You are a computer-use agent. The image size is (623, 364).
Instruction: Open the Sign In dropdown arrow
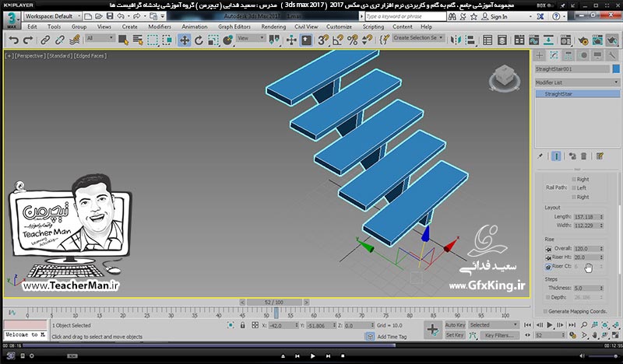[x=530, y=16]
